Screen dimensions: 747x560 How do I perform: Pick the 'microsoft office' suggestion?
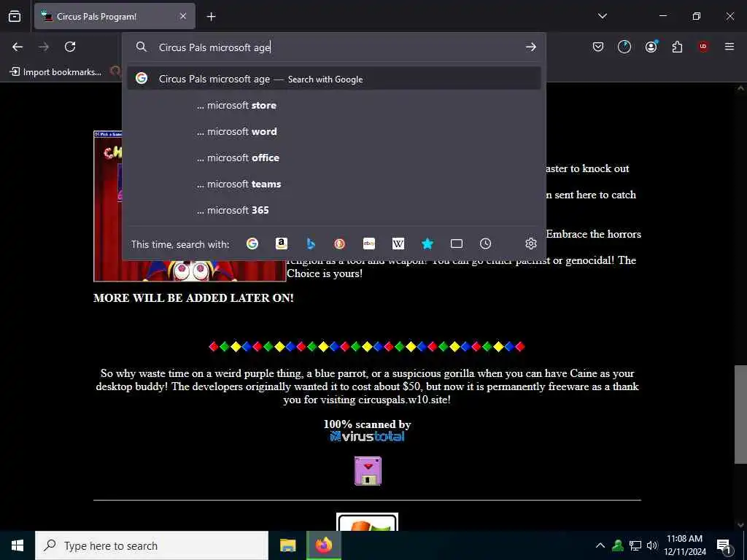click(334, 157)
